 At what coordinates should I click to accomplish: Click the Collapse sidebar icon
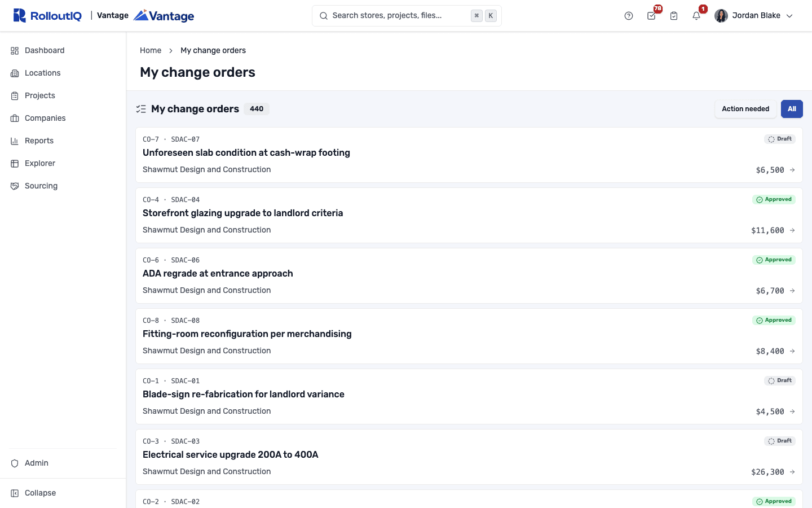[x=15, y=493]
